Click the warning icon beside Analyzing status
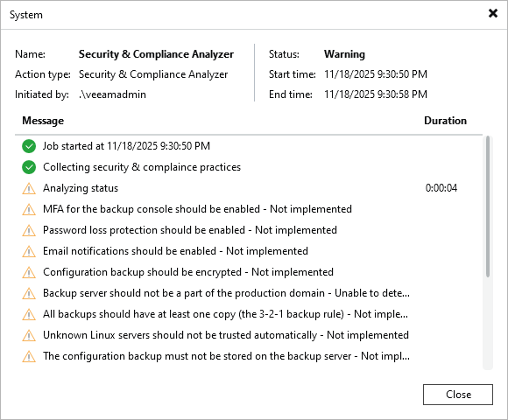Image resolution: width=508 pixels, height=420 pixels. [29, 188]
